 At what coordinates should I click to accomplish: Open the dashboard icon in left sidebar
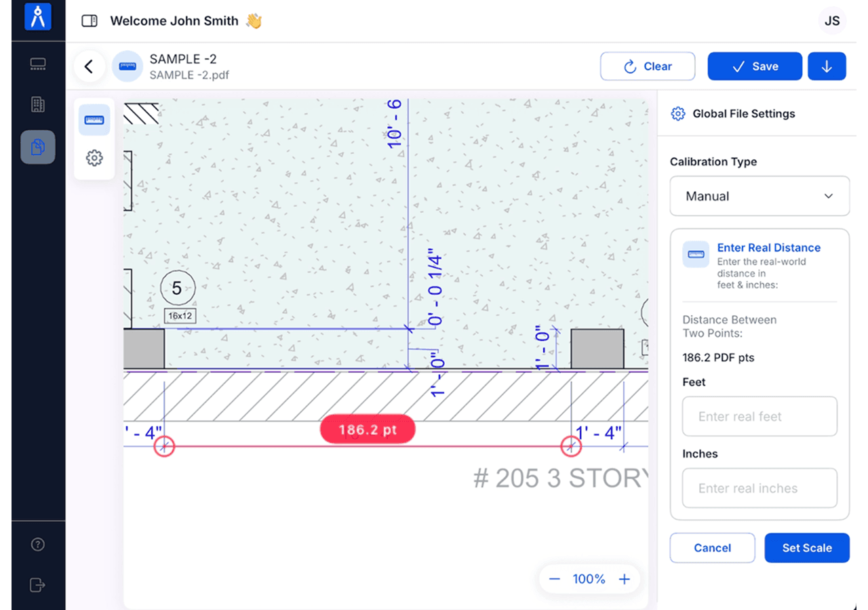tap(38, 65)
